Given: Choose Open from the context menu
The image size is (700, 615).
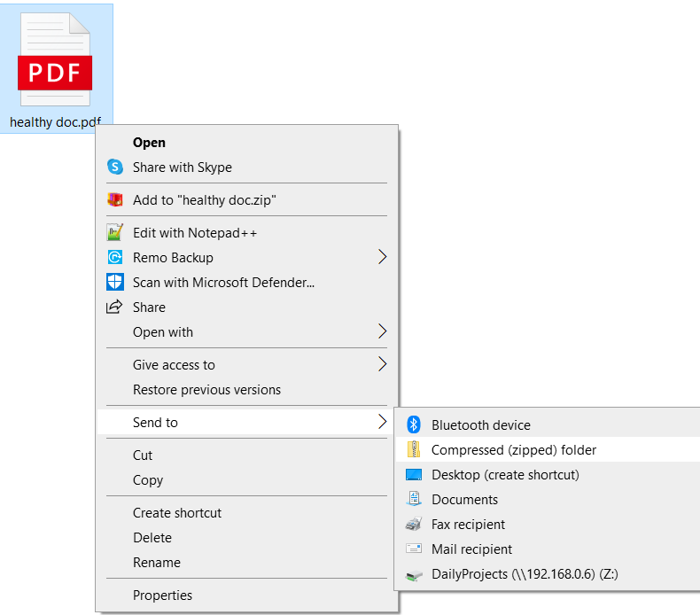Looking at the screenshot, I should pyautogui.click(x=149, y=143).
